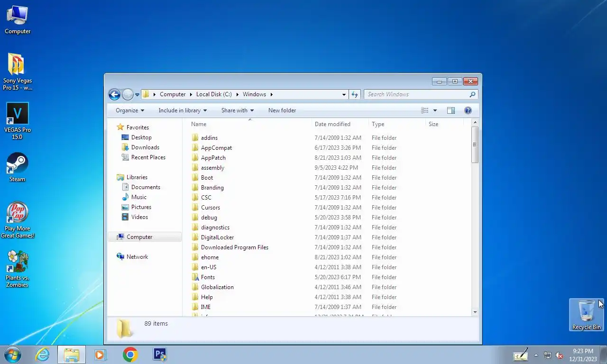The height and width of the screenshot is (364, 607).
Task: Open the recent pages dropdown arrow
Action: pyautogui.click(x=138, y=95)
